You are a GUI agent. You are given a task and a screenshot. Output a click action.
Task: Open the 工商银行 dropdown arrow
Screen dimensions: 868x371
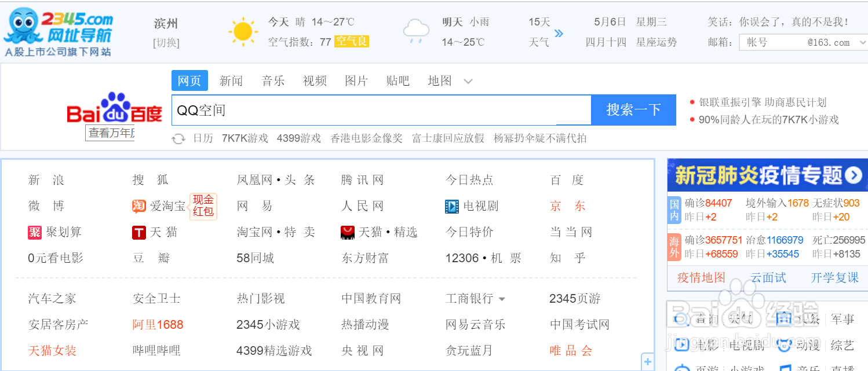tap(502, 298)
